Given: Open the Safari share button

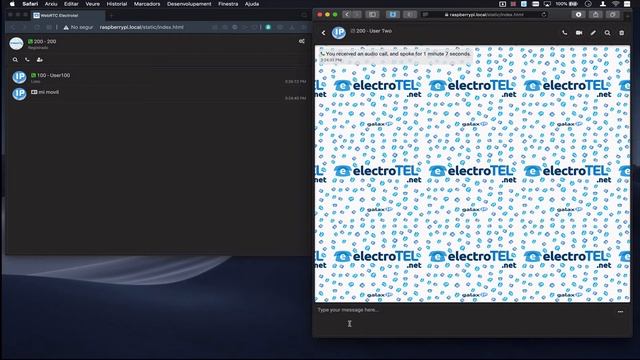Looking at the screenshot, I should coord(596,14).
